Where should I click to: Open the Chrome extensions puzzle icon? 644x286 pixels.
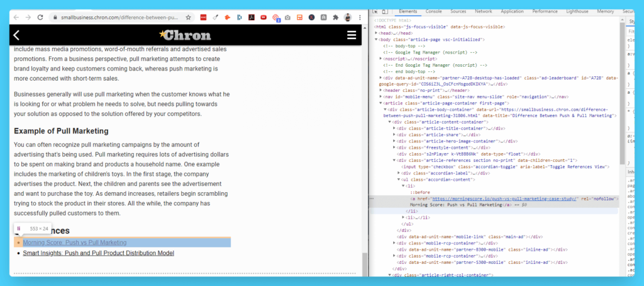334,17
